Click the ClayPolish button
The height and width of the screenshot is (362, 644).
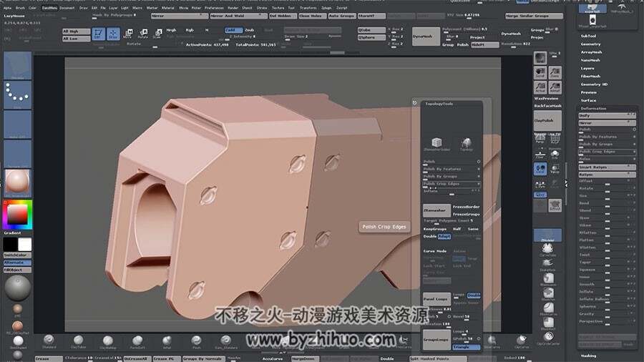click(547, 121)
